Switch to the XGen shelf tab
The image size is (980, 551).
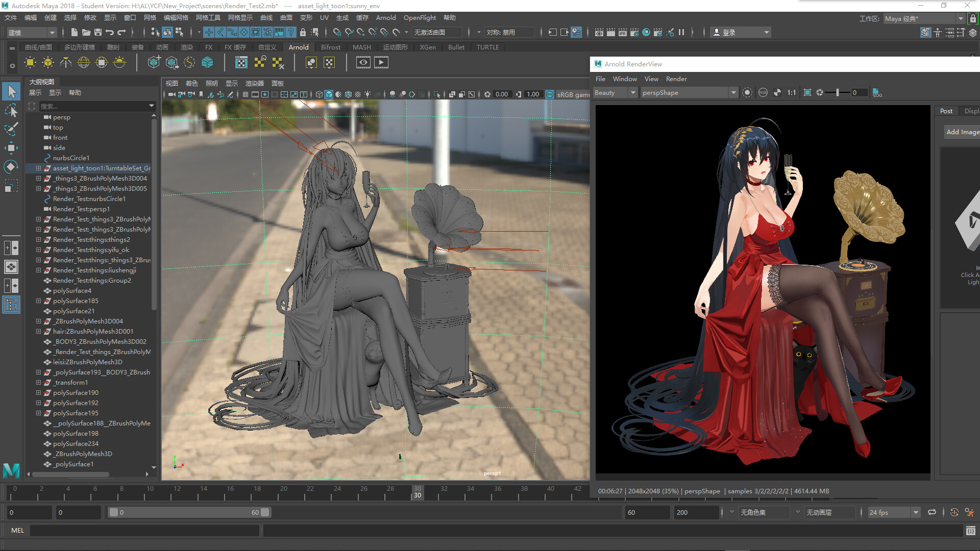(x=428, y=47)
